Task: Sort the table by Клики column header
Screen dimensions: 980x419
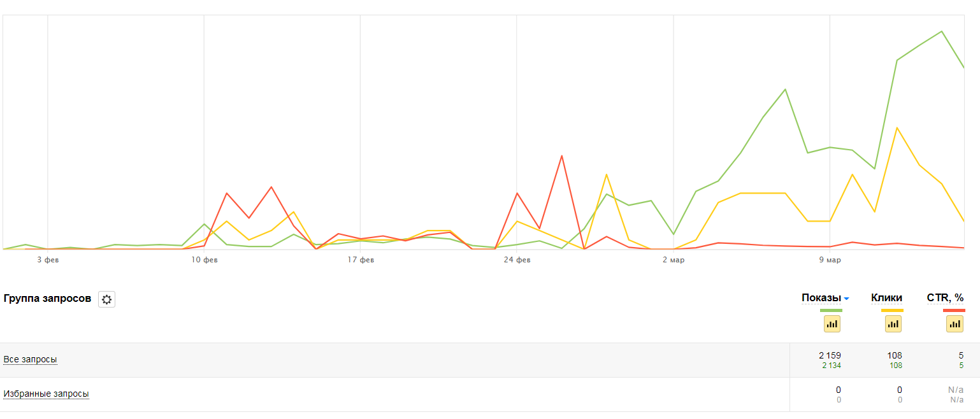Action: [886, 297]
